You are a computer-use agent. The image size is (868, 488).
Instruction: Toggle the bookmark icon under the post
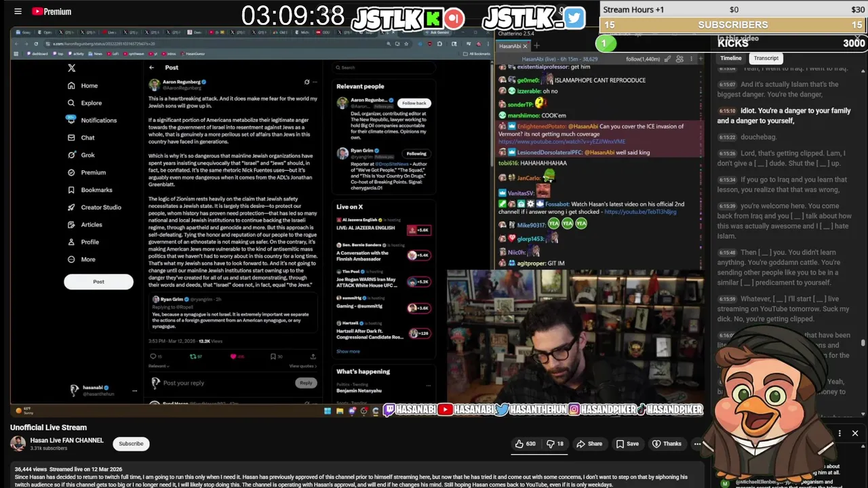point(273,356)
